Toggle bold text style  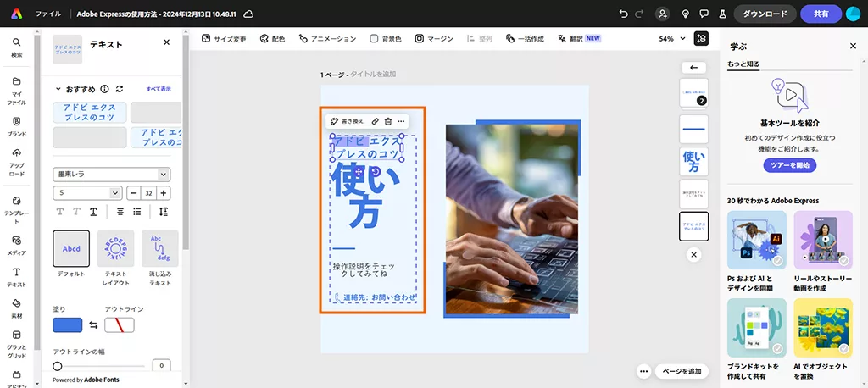(x=60, y=212)
